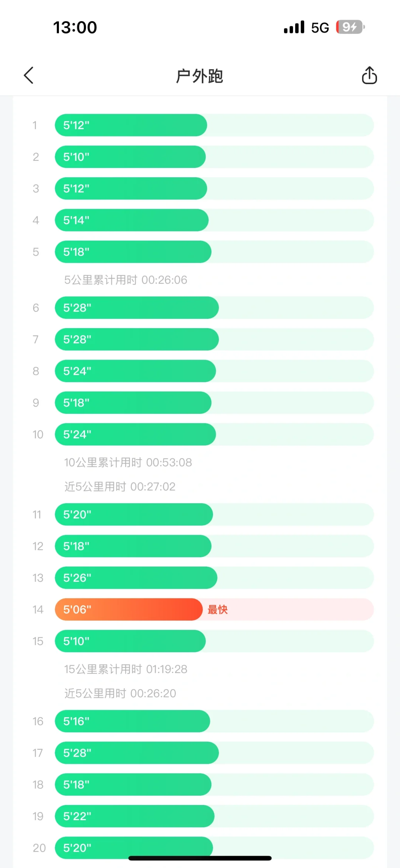This screenshot has height=868, width=400.
Task: Tap the 15公里累计用时 01:19:28 text
Action: tap(126, 669)
